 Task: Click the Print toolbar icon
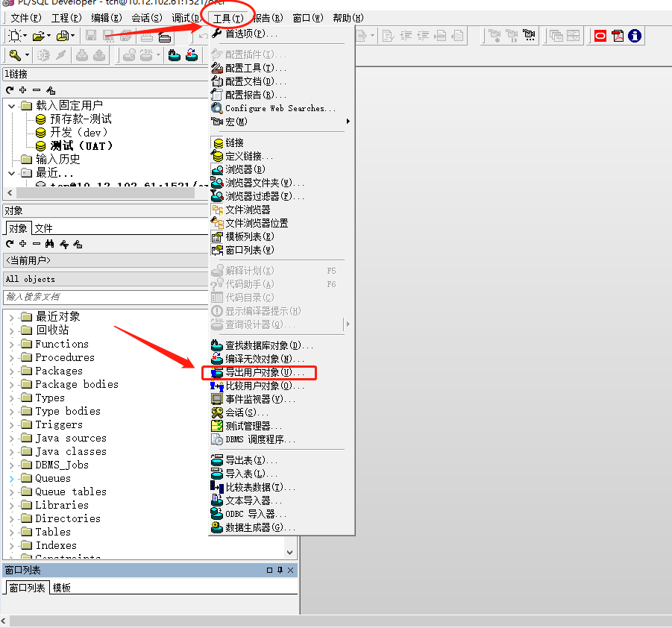point(148,38)
